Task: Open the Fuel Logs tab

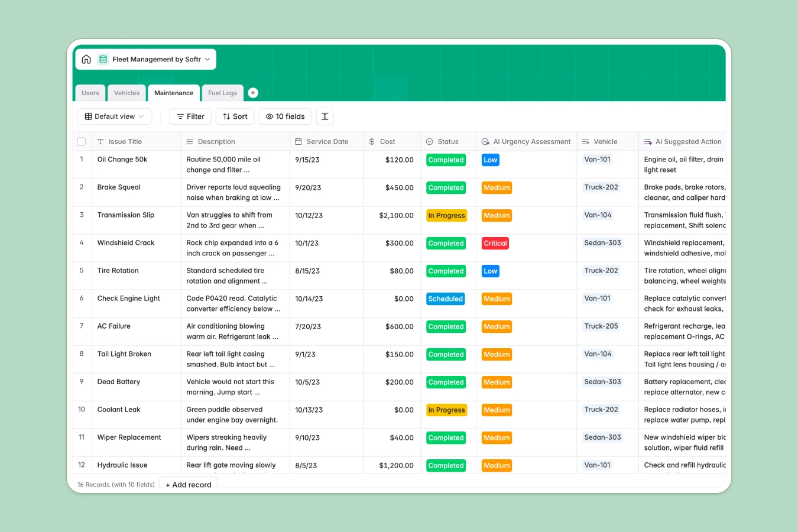Action: [222, 93]
